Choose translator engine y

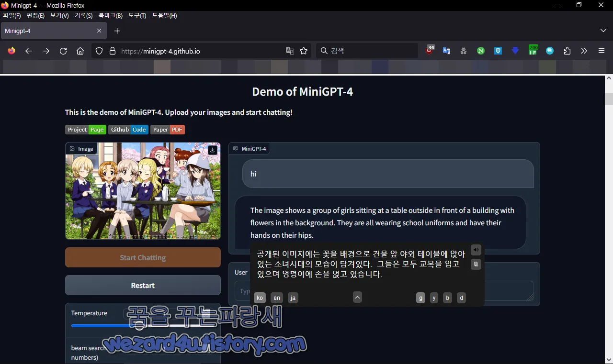[434, 298]
